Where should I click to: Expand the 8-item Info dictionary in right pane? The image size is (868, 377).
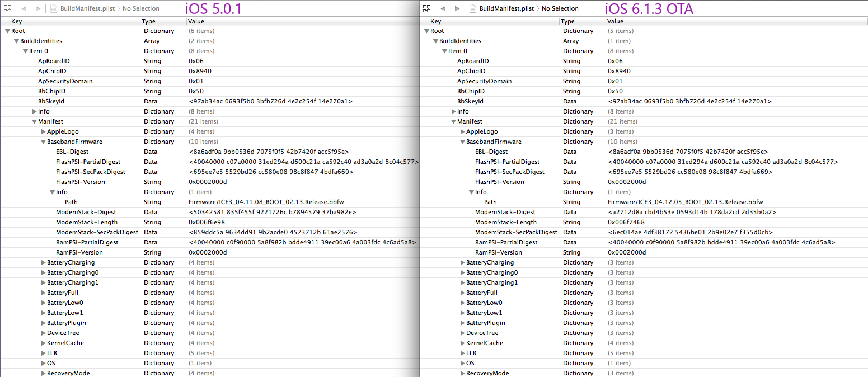tap(453, 111)
